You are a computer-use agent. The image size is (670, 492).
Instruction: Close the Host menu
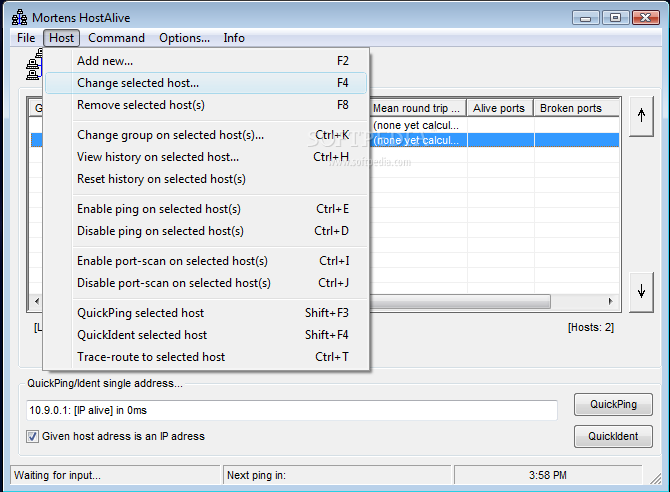click(x=62, y=38)
